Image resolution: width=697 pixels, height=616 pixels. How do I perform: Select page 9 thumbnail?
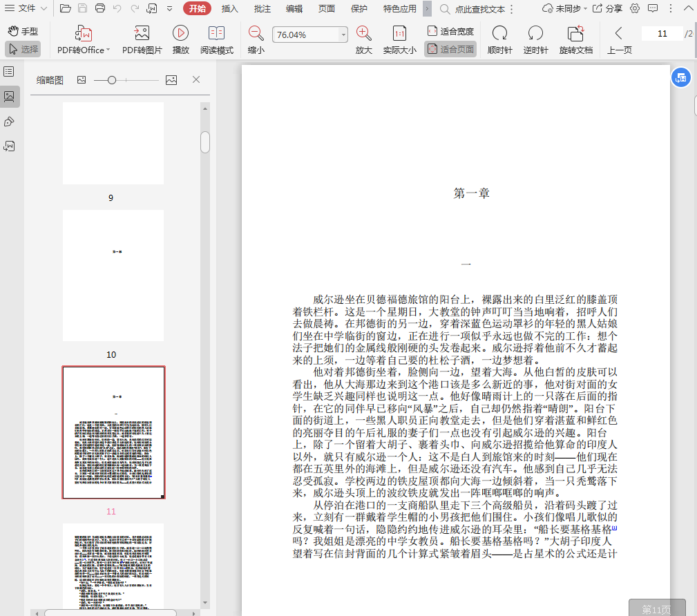[113, 143]
